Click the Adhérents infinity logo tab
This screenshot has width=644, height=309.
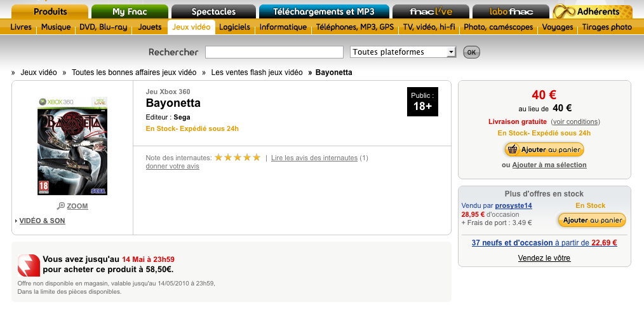click(x=592, y=11)
